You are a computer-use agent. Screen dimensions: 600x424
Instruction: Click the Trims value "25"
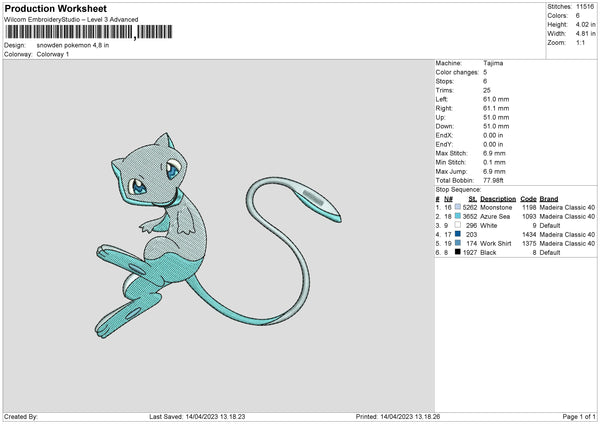(x=486, y=90)
